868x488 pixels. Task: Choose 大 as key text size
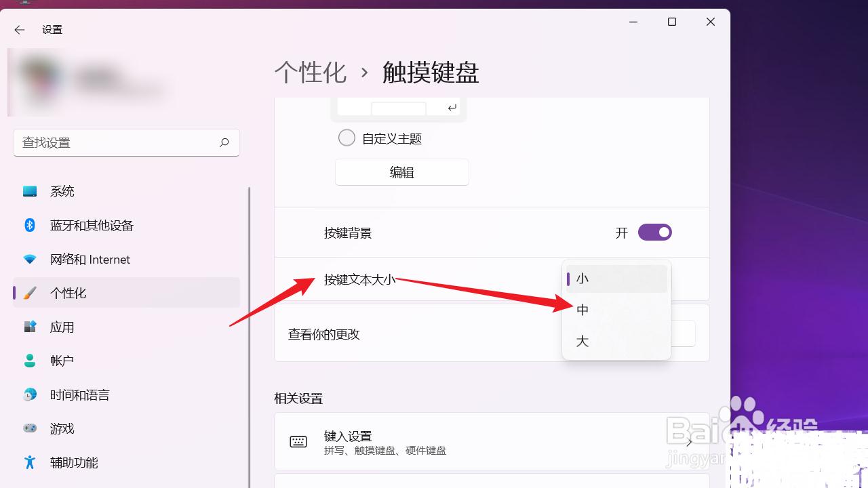click(x=582, y=341)
